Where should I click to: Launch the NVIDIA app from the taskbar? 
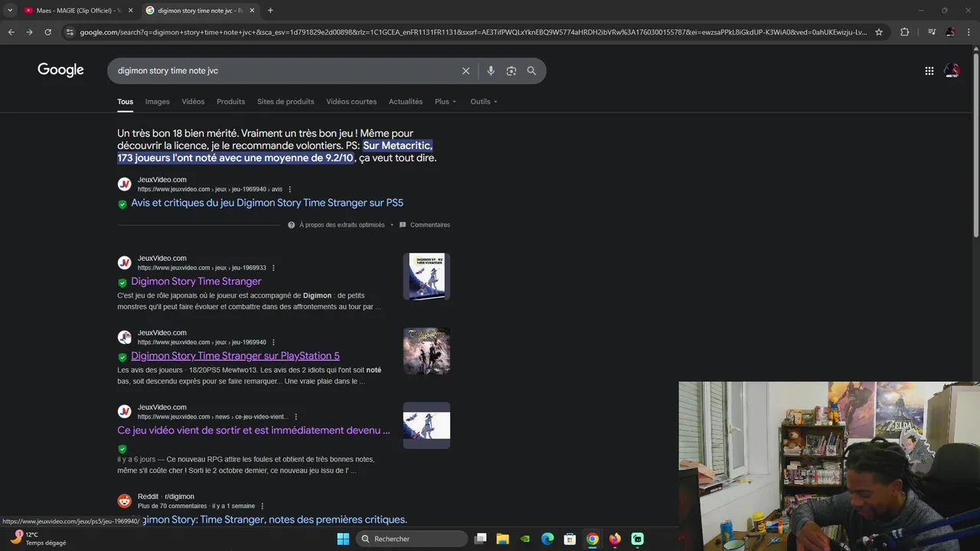(x=525, y=539)
